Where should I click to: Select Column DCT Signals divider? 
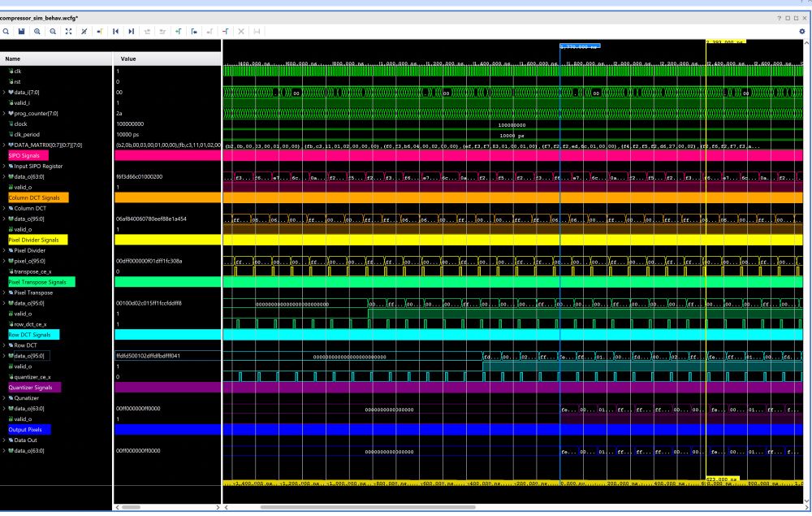click(38, 197)
